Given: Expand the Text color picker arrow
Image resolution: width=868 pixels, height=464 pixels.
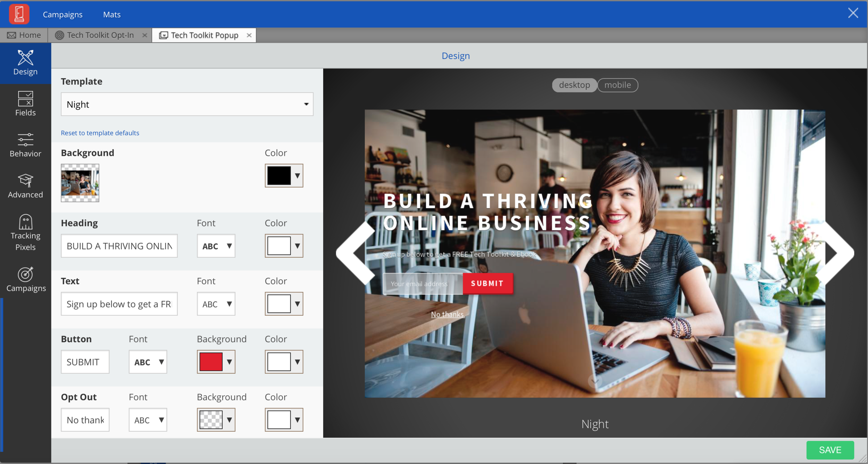Looking at the screenshot, I should click(x=298, y=304).
